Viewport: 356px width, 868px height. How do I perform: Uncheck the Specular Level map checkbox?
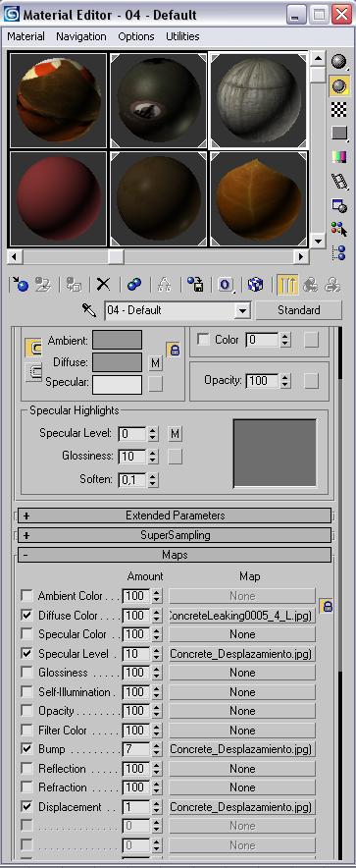[x=26, y=654]
